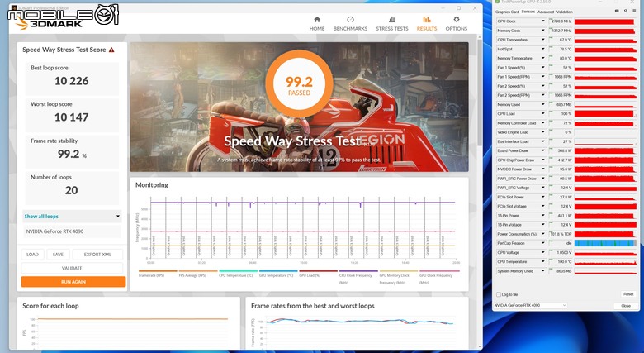644x353 pixels.
Task: Click the PerfCap Reason blue graph bar
Action: [605, 243]
